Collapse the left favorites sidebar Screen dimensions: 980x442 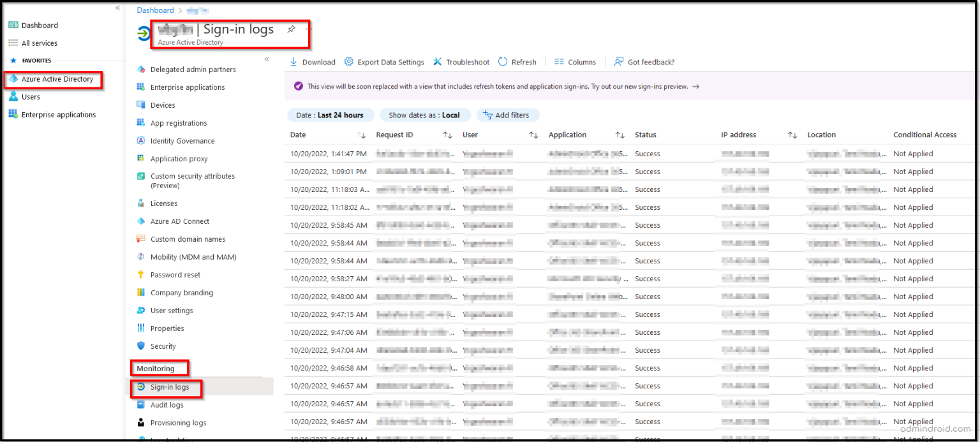click(117, 8)
